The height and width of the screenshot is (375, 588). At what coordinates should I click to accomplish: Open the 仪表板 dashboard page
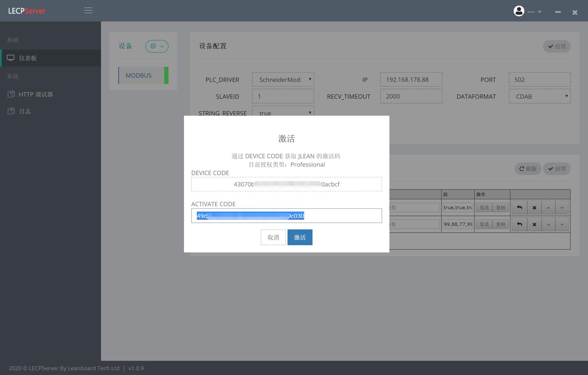click(50, 58)
